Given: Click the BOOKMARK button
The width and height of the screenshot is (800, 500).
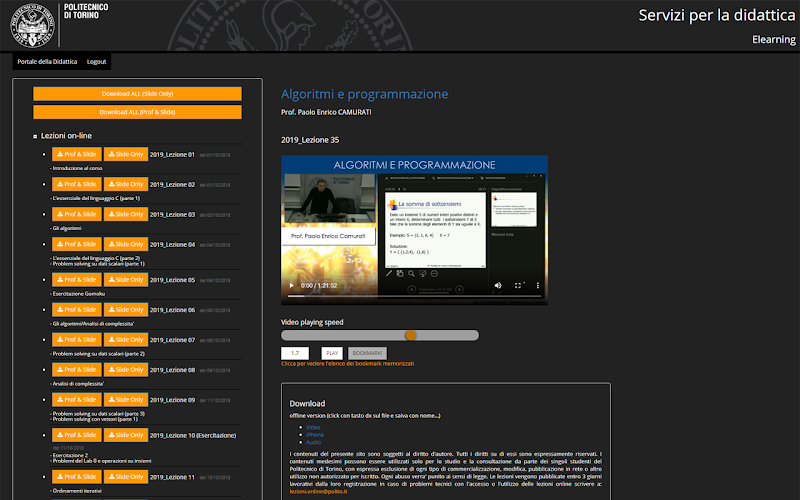Looking at the screenshot, I should tap(367, 353).
